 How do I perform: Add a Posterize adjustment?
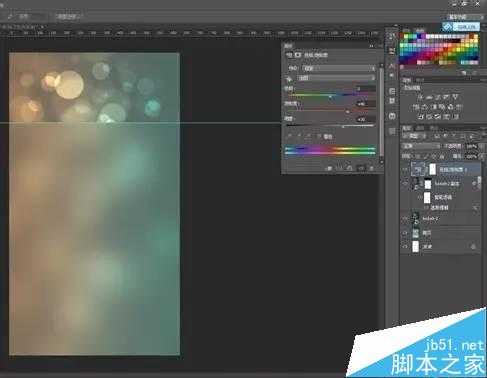click(429, 117)
